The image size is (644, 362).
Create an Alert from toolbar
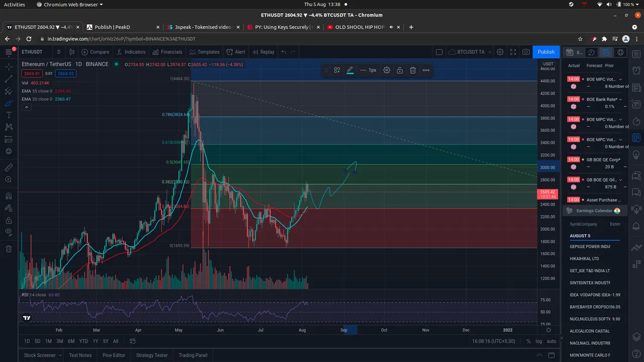[236, 52]
